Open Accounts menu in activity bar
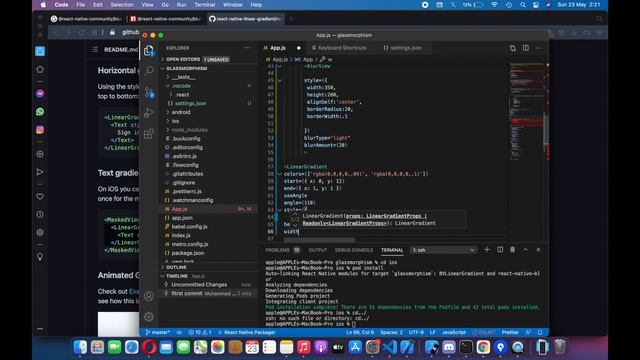Screen dimensions: 640x360 coord(149,296)
